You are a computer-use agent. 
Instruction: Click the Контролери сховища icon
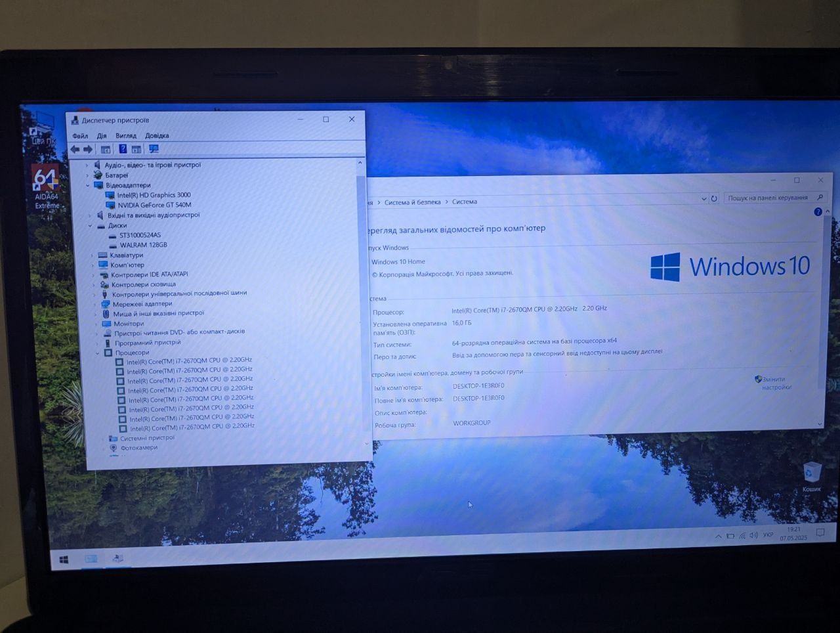click(x=104, y=285)
